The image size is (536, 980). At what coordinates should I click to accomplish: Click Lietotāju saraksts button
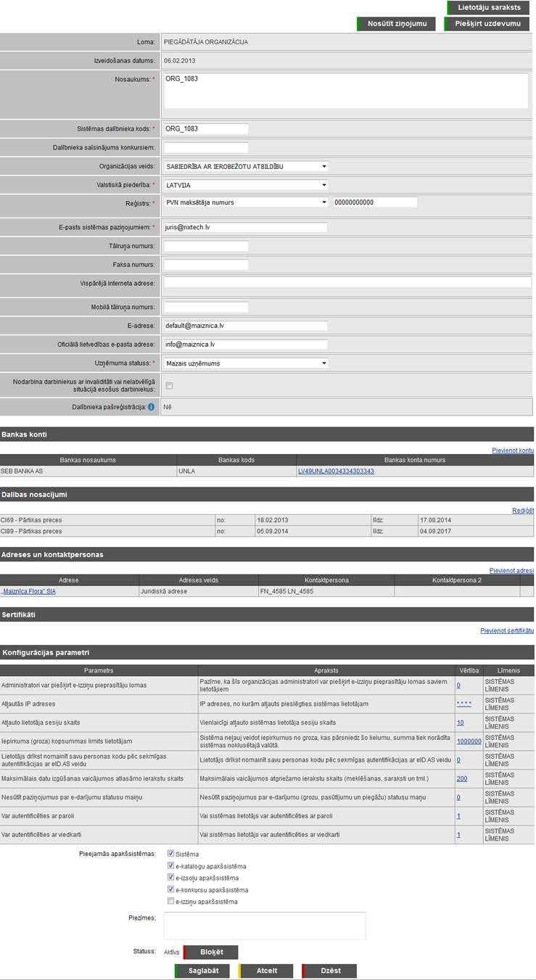point(489,8)
